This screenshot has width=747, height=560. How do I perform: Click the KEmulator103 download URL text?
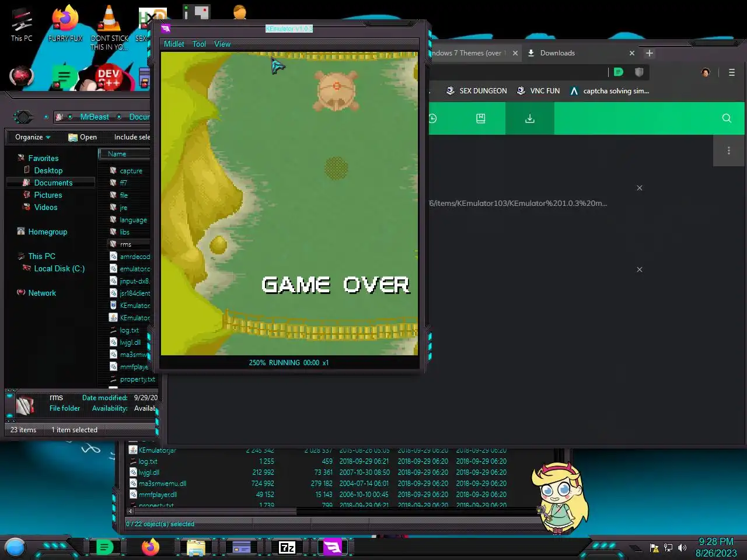click(518, 203)
